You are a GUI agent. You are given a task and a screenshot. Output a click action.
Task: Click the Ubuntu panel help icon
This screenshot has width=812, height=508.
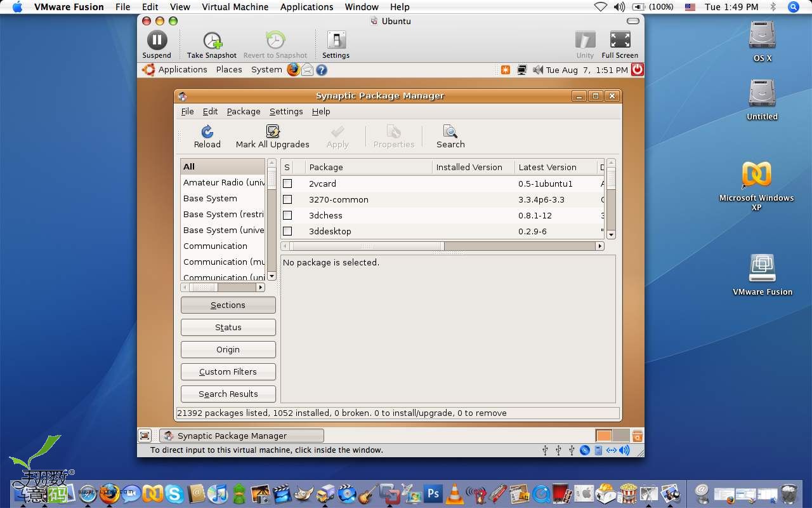point(322,70)
